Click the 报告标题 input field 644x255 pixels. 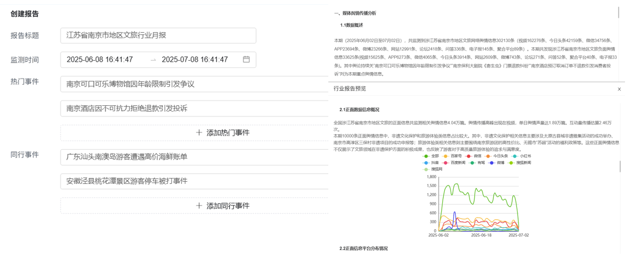pos(158,35)
